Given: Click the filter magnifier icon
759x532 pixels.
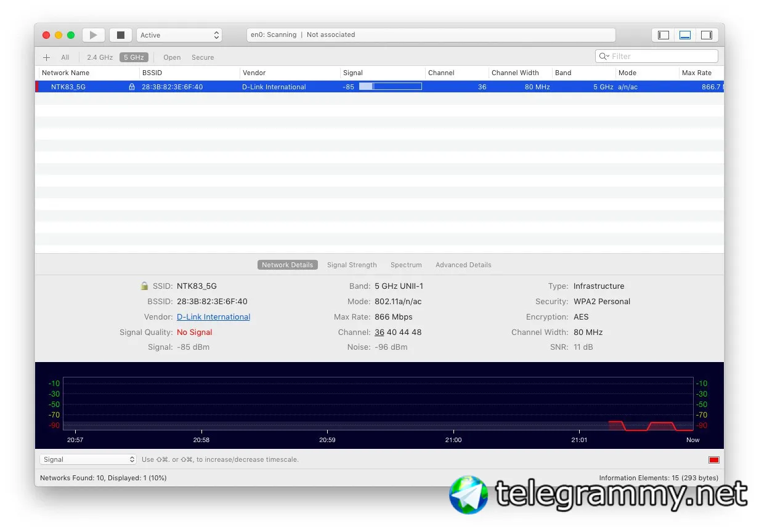Looking at the screenshot, I should (x=604, y=56).
